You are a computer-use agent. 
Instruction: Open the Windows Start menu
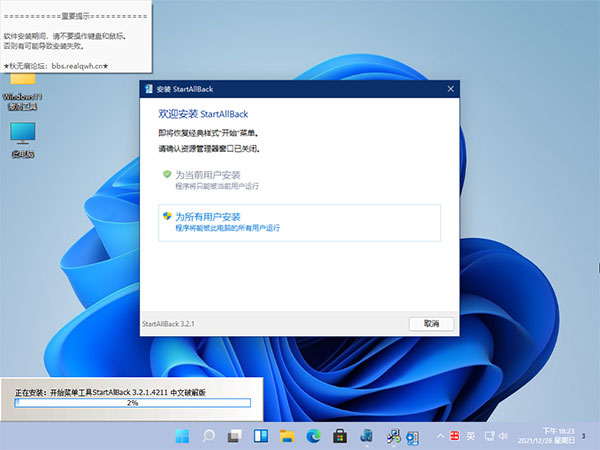click(182, 436)
